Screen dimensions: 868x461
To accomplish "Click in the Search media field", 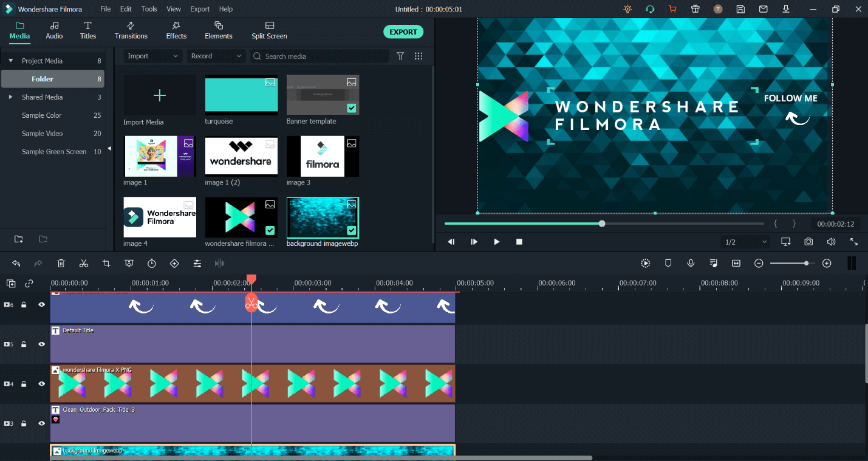I will 320,56.
